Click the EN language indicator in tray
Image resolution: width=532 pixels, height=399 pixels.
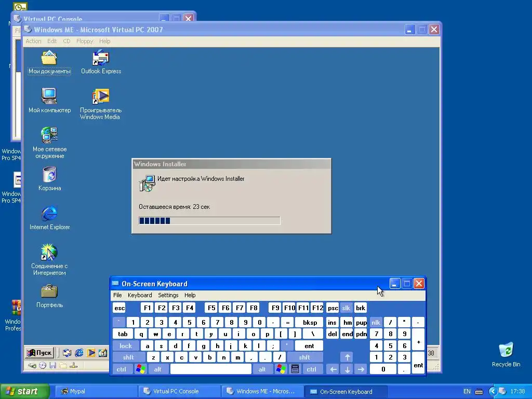click(467, 392)
